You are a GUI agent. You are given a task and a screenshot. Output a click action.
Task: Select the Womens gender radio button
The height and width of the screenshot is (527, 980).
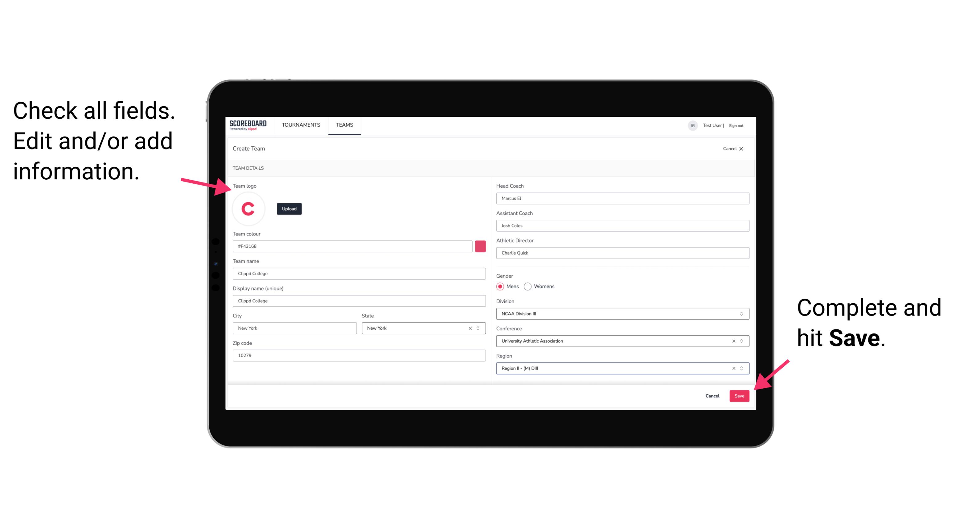[x=530, y=286]
